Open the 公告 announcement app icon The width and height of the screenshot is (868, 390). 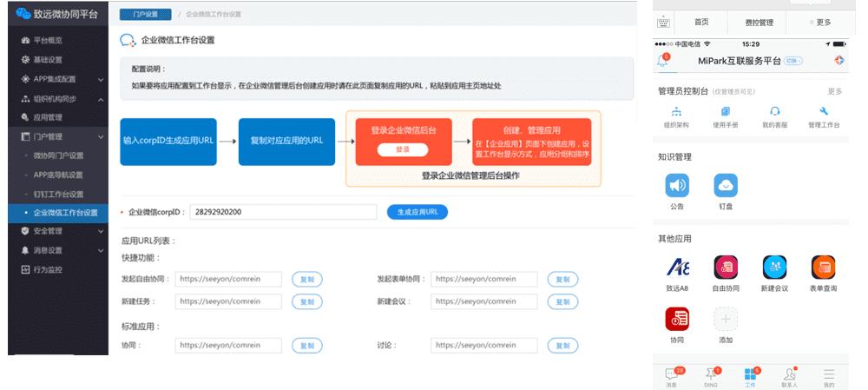point(677,186)
